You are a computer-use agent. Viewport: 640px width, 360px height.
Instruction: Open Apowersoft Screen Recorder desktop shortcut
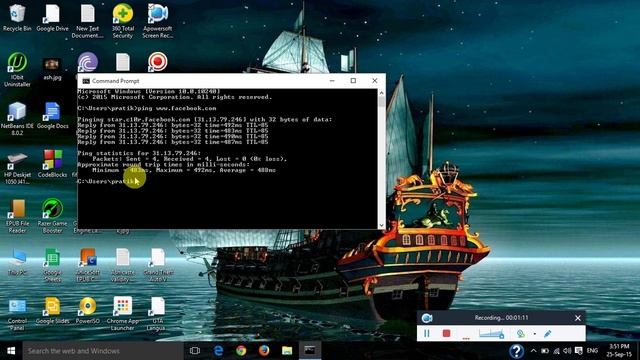click(158, 21)
